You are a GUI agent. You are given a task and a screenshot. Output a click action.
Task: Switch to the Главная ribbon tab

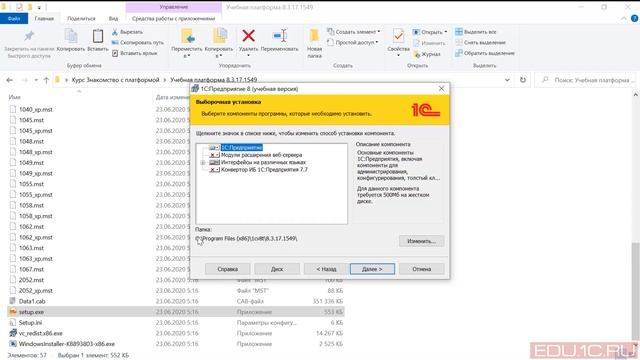point(44,18)
